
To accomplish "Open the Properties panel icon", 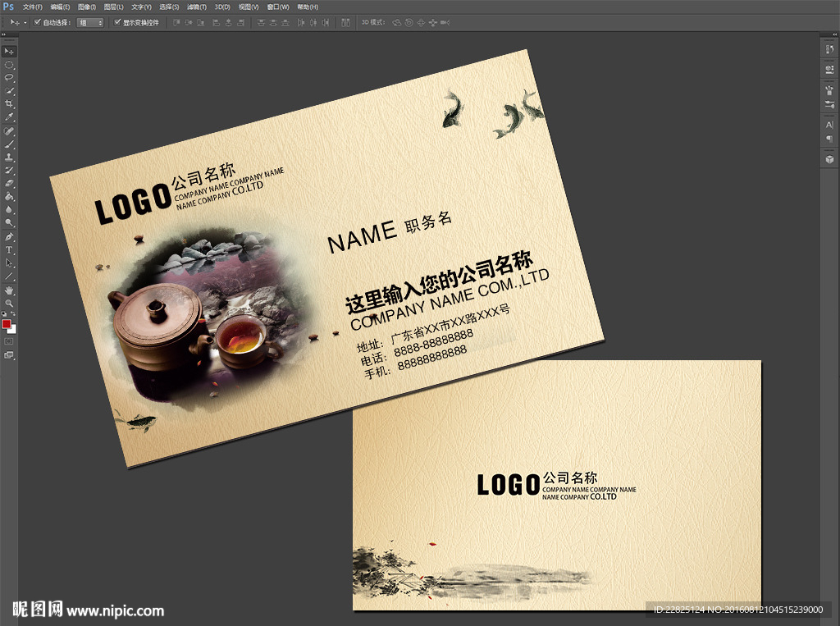I will coord(829,69).
